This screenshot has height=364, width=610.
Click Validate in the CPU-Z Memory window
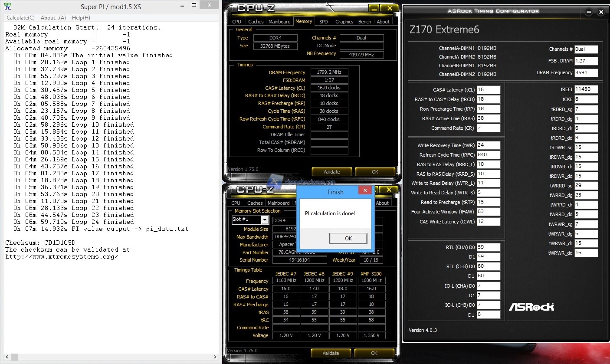coord(331,172)
